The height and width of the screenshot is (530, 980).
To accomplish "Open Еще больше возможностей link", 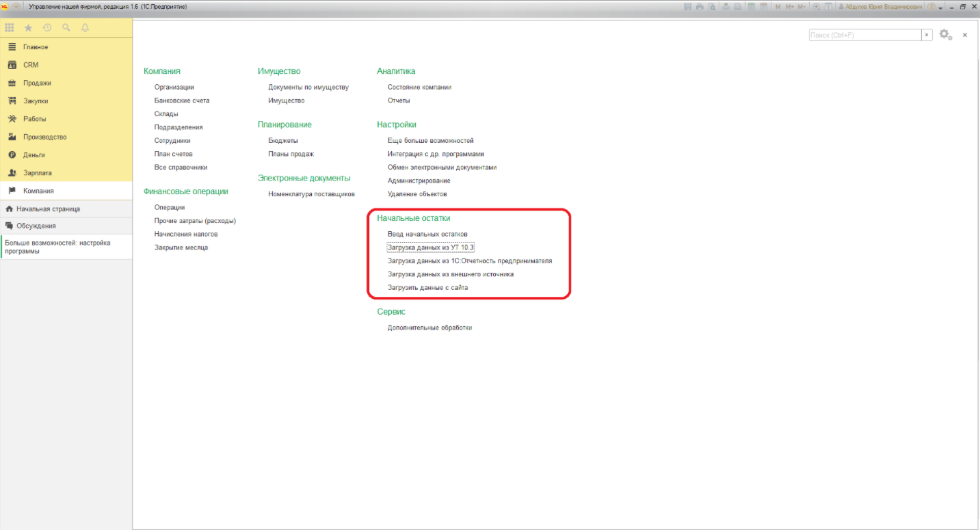I will pyautogui.click(x=431, y=141).
